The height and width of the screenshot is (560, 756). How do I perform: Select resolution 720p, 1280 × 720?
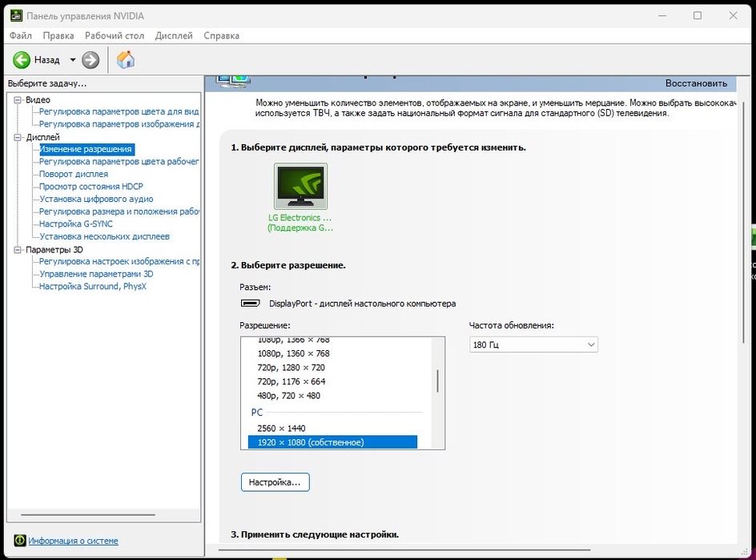[x=292, y=368]
